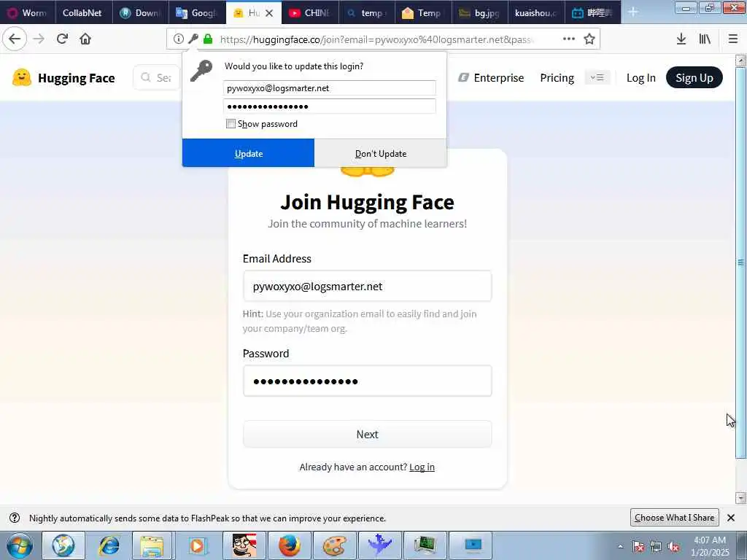Click the page vertical scrollbar thumb
The width and height of the screenshot is (747, 560).
click(740, 262)
